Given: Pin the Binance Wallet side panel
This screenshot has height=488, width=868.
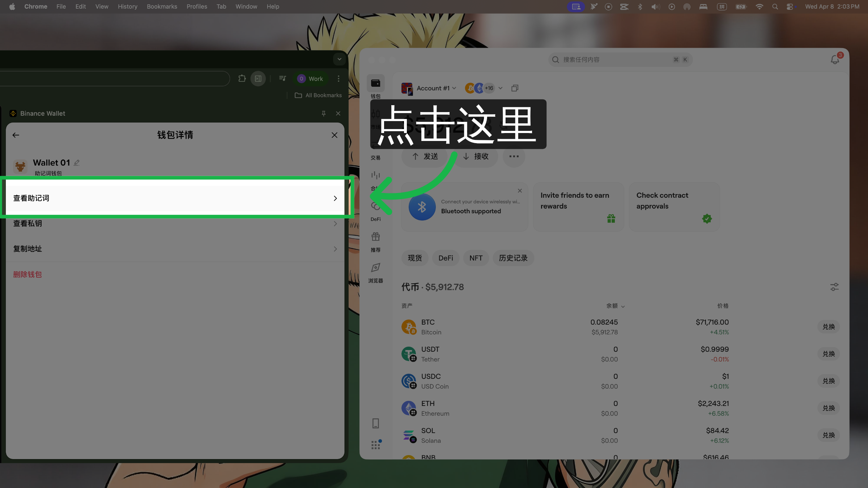Looking at the screenshot, I should 324,114.
